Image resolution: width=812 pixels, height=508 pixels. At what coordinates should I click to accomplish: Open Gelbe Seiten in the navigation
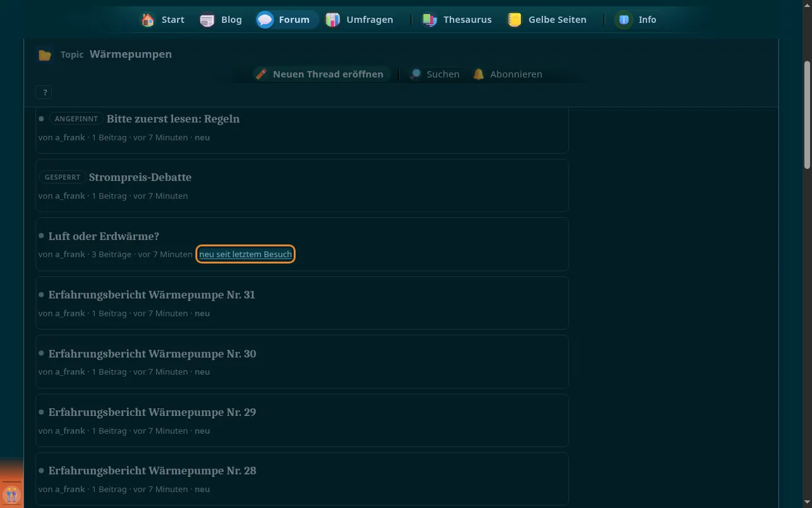(x=547, y=20)
